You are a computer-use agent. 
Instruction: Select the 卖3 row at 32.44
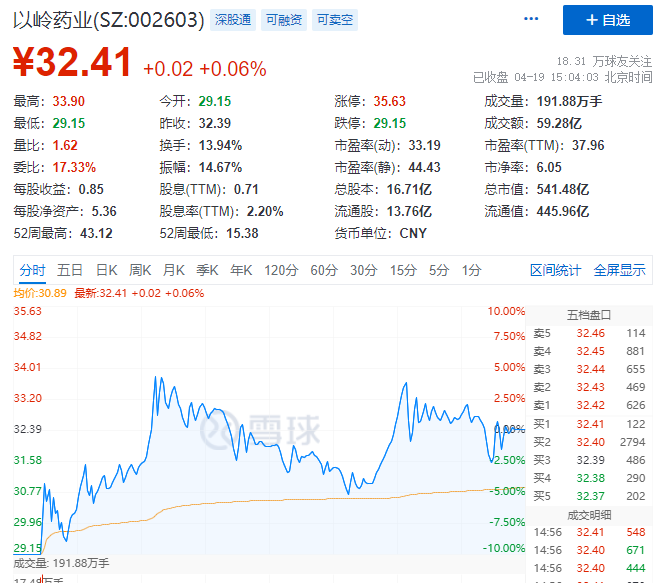[x=589, y=369]
